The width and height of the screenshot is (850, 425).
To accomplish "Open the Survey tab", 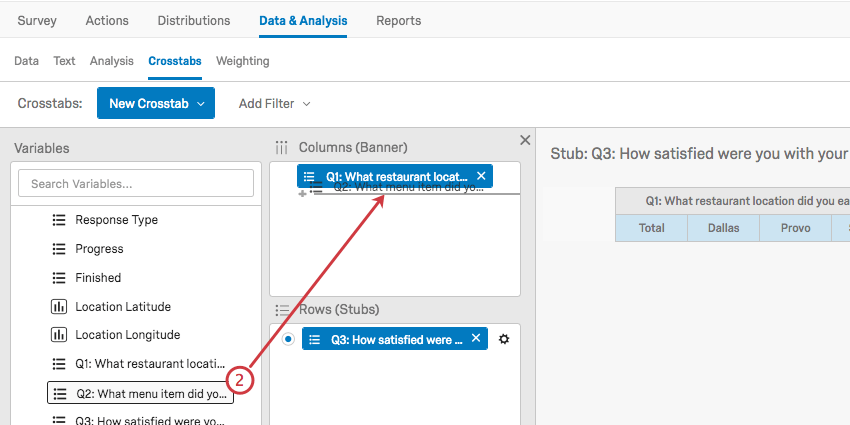I will pos(37,21).
